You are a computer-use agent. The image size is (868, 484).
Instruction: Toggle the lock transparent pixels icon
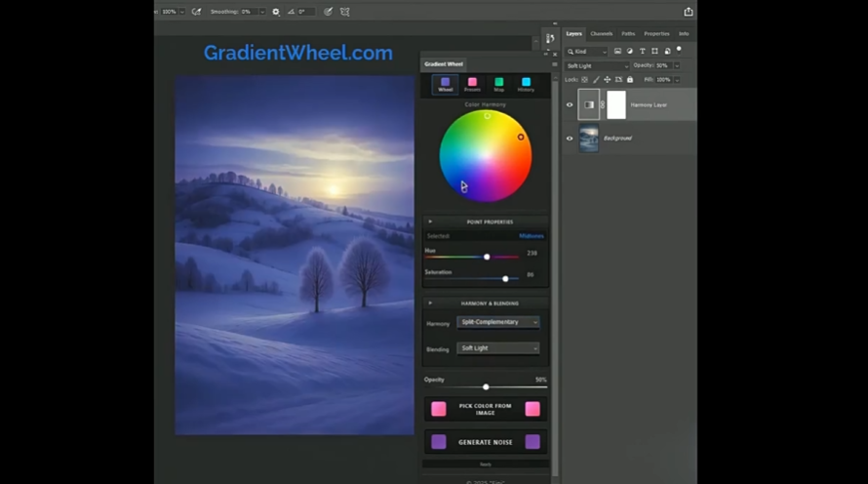click(x=585, y=79)
